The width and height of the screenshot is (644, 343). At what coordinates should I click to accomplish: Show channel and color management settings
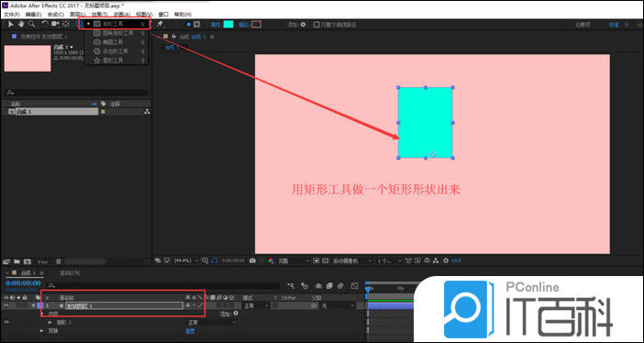click(x=271, y=260)
